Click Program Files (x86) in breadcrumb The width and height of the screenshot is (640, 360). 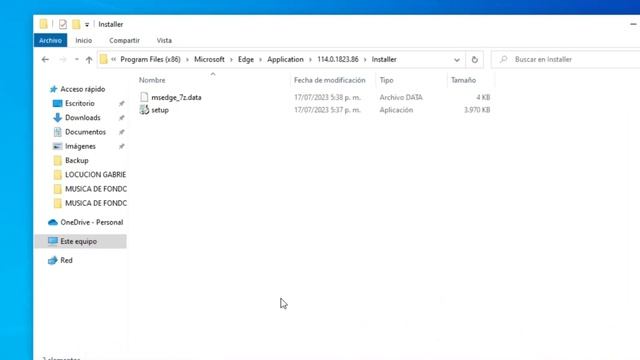pyautogui.click(x=150, y=60)
